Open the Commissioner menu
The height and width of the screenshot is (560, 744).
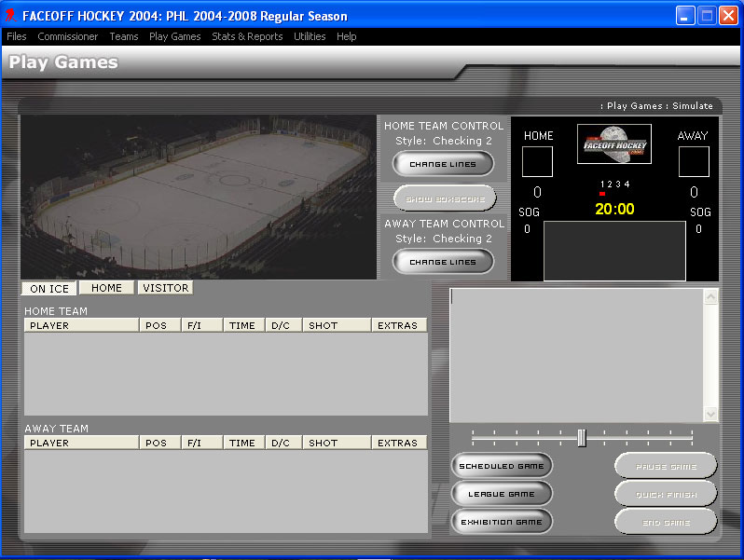pyautogui.click(x=67, y=36)
